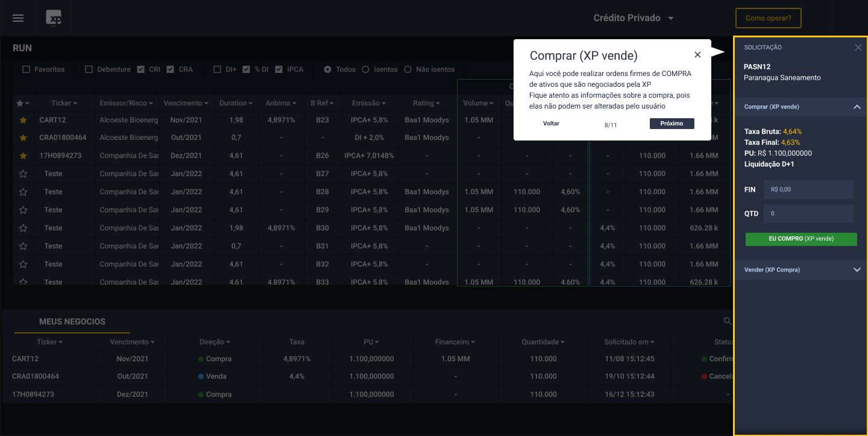Enable the Favoritos checkbox

click(x=26, y=69)
